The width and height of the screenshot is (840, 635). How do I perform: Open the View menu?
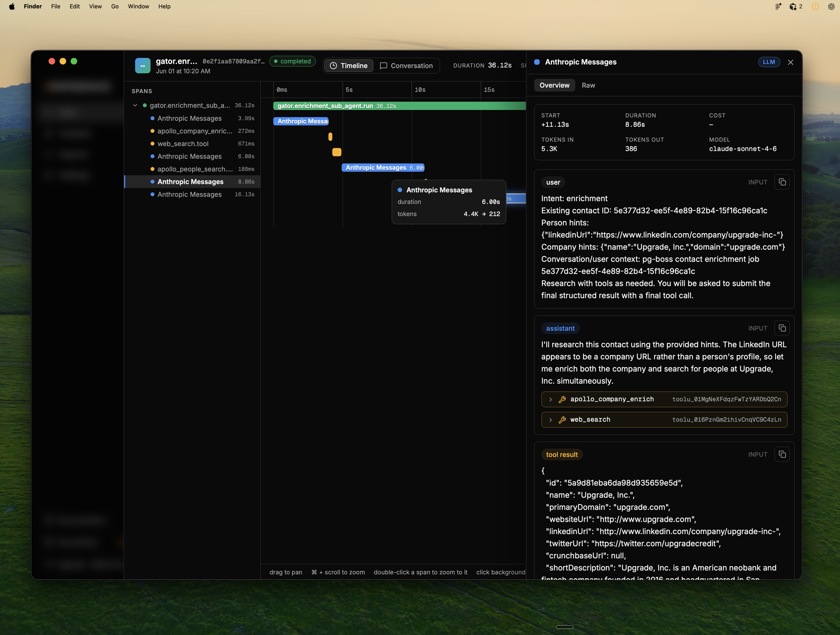tap(95, 6)
